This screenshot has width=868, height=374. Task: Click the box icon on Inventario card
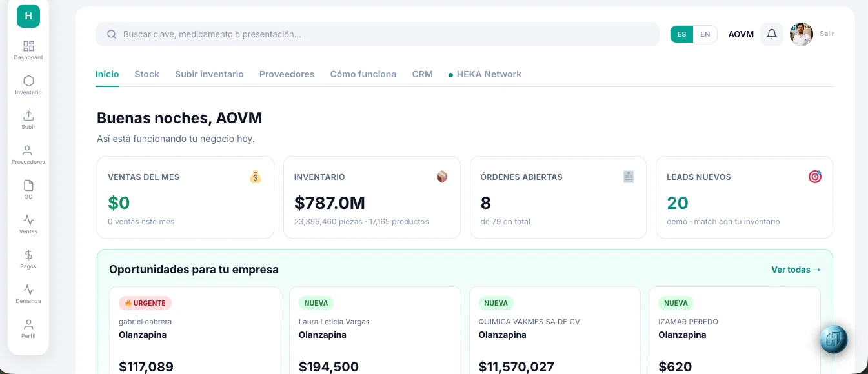coord(442,177)
